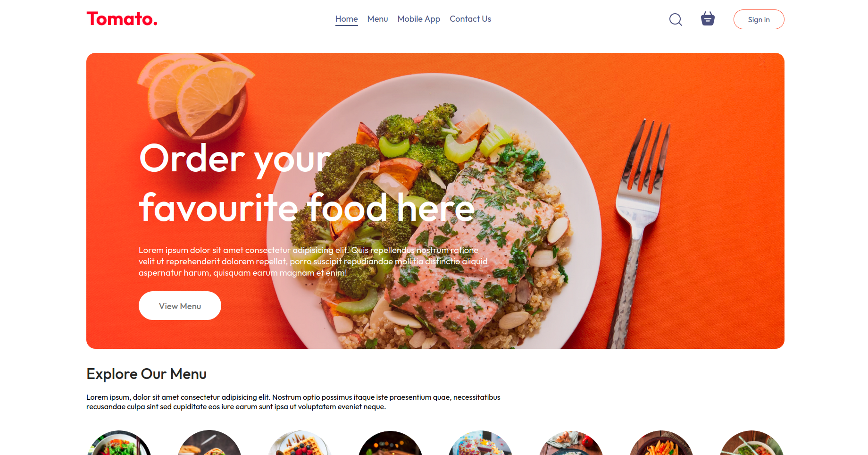Open the Menu navigation item
This screenshot has height=455, width=868.
(x=378, y=19)
